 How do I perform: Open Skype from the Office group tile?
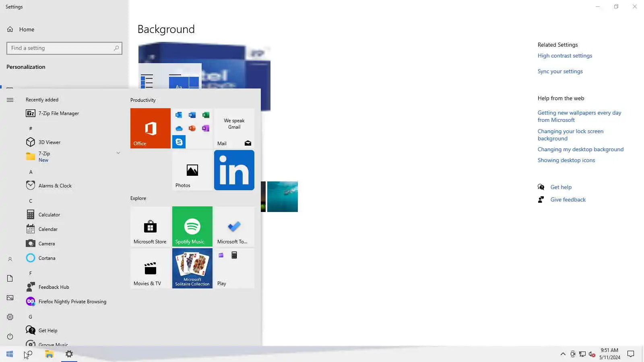coord(179,142)
